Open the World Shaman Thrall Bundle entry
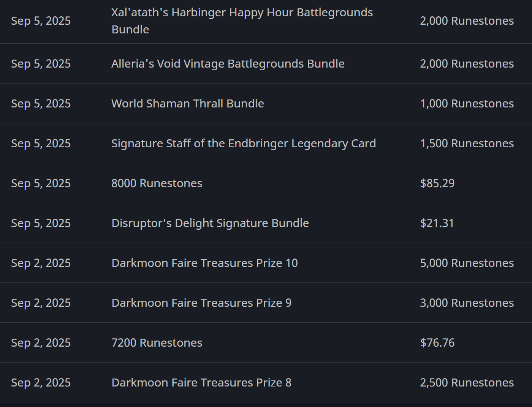 pyautogui.click(x=187, y=104)
